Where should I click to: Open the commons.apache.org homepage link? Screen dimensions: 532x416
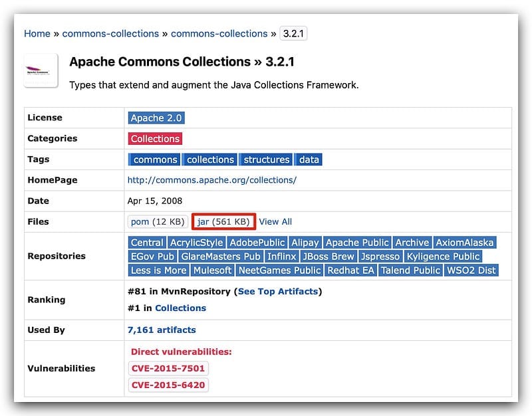[x=211, y=180]
